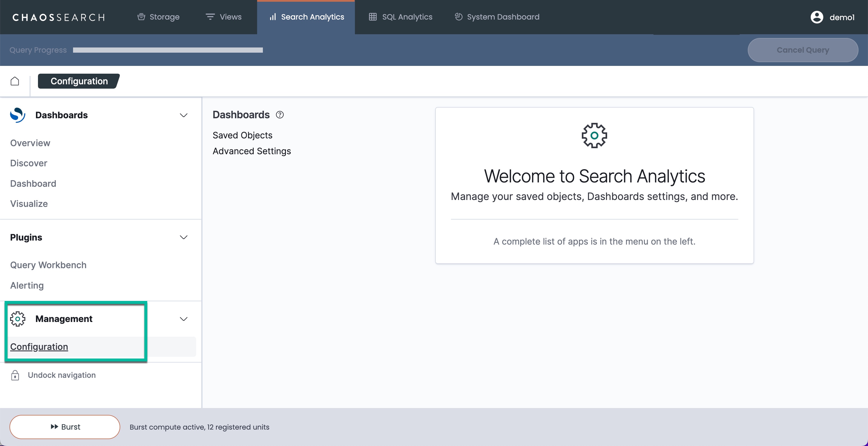
Task: Click the demo1 user avatar icon
Action: coord(817,17)
